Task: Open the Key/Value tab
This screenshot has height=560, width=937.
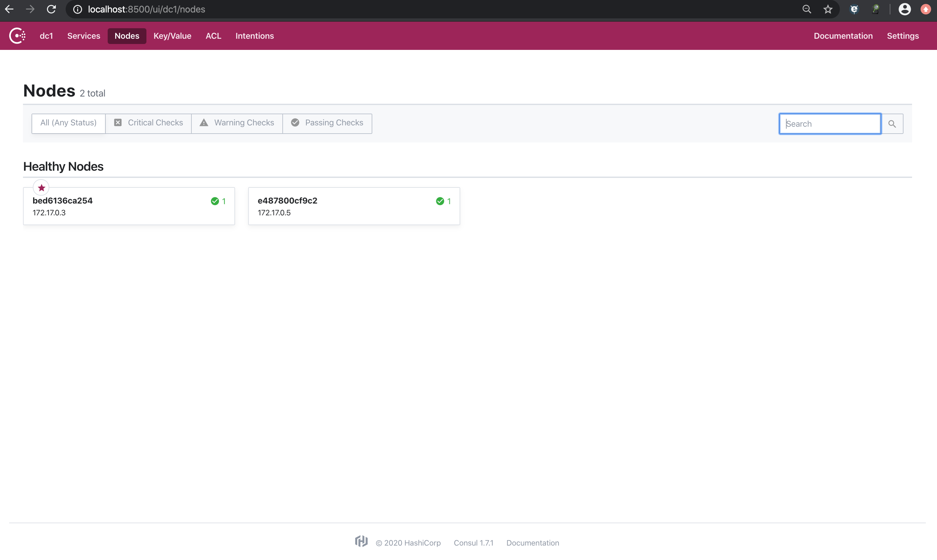Action: [x=172, y=36]
